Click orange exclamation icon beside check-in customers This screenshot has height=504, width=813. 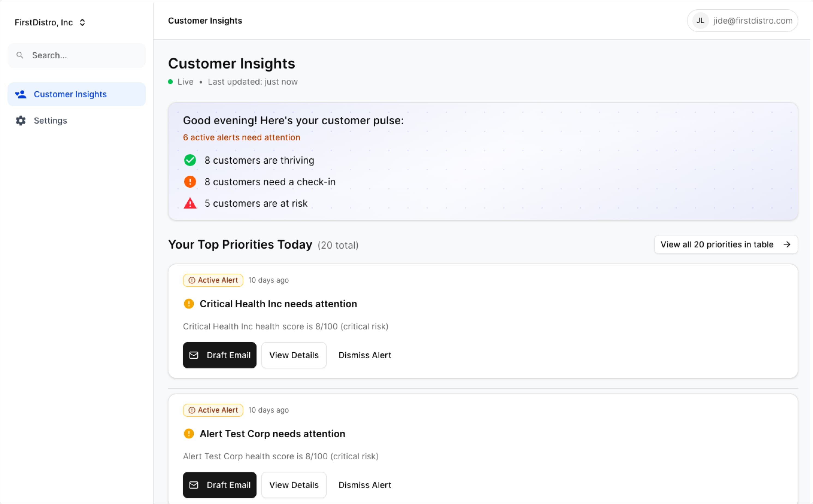[x=190, y=182]
